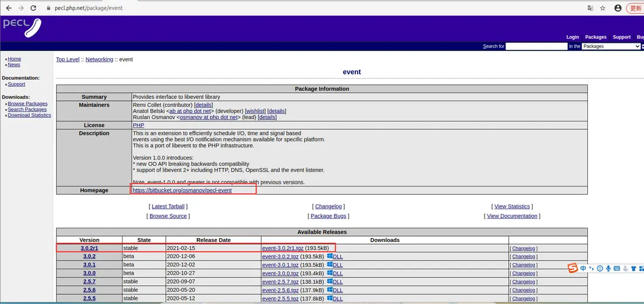Open the View Statistics link
This screenshot has height=304, width=644.
coord(512,207)
